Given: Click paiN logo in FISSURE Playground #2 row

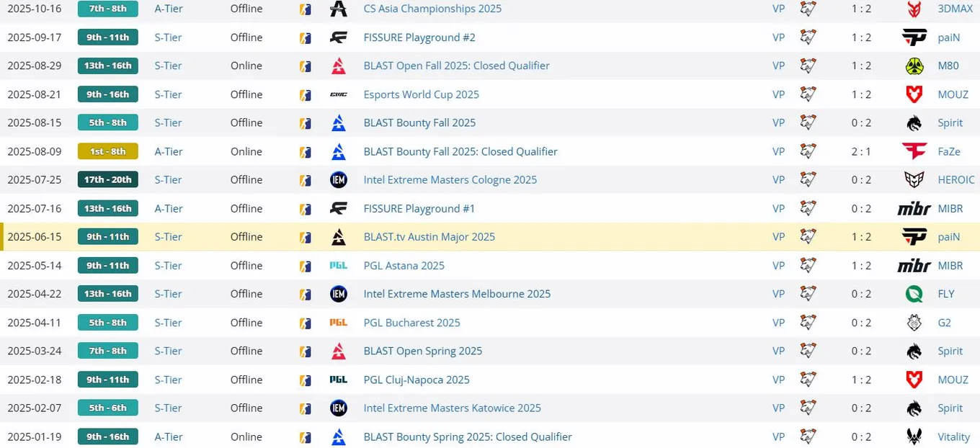Looking at the screenshot, I should coord(914,37).
